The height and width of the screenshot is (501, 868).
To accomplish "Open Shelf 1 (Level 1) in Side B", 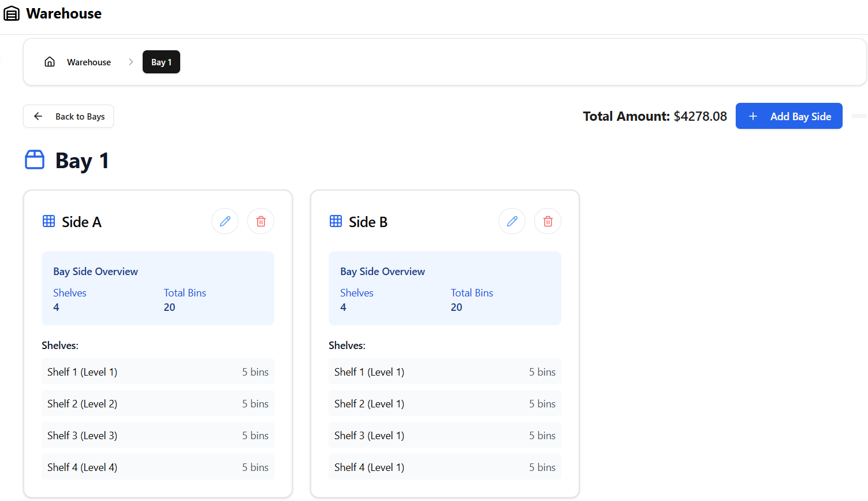I will tap(445, 372).
